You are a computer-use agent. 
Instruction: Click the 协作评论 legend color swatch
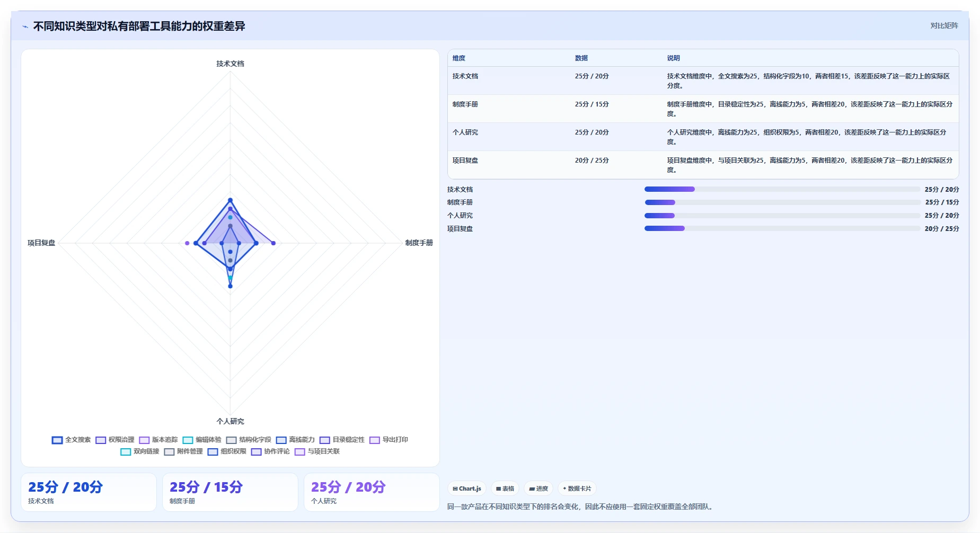tap(256, 452)
